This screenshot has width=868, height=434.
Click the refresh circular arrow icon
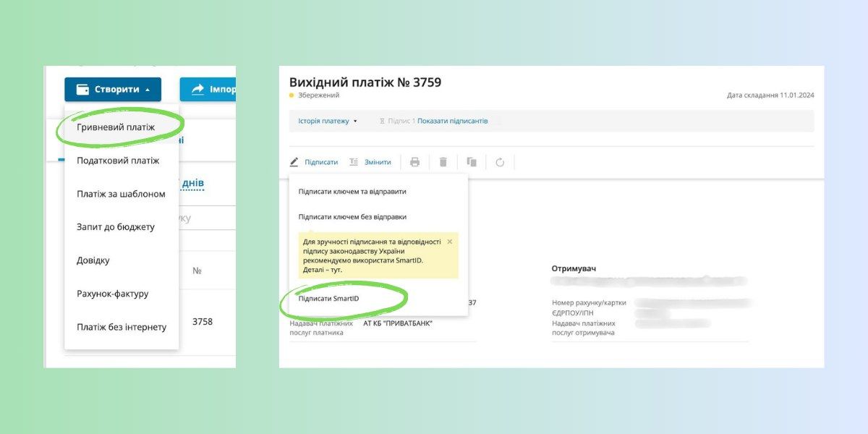coord(500,162)
